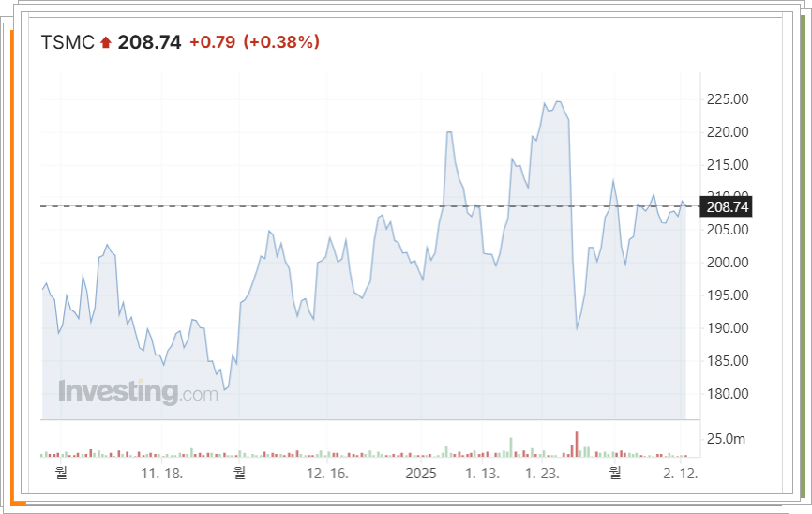Image resolution: width=812 pixels, height=514 pixels.
Task: Click the 208.74 current price axis tag
Action: coord(726,206)
